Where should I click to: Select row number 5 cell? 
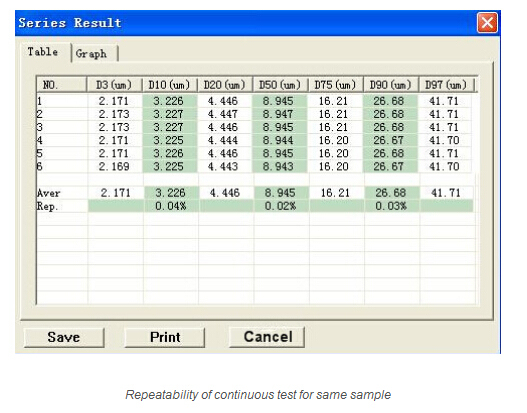pyautogui.click(x=62, y=154)
